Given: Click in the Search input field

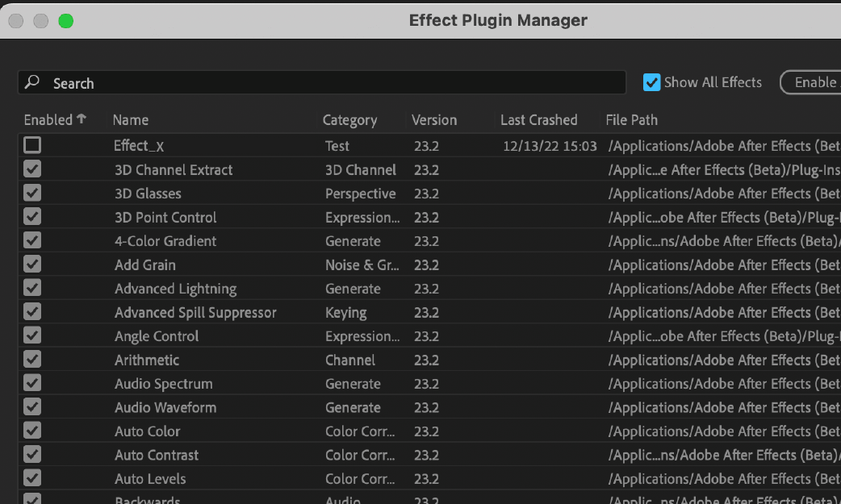Looking at the screenshot, I should (x=323, y=83).
